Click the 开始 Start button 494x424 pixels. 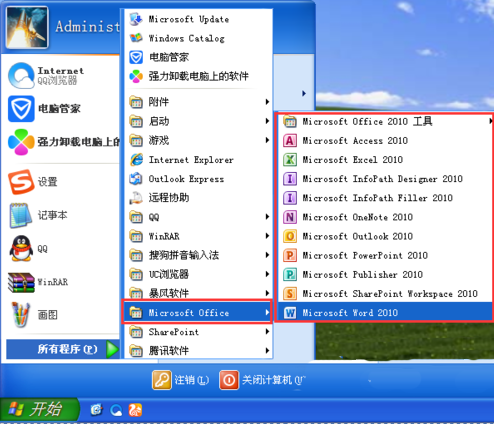click(39, 409)
